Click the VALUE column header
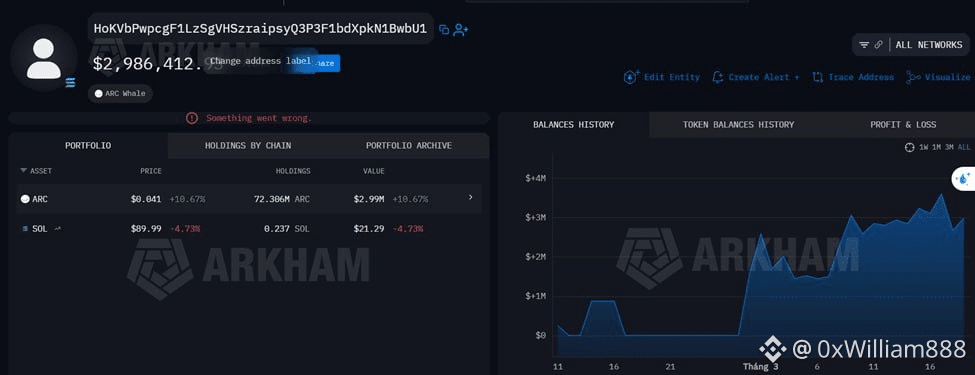The height and width of the screenshot is (375, 975). [x=374, y=171]
